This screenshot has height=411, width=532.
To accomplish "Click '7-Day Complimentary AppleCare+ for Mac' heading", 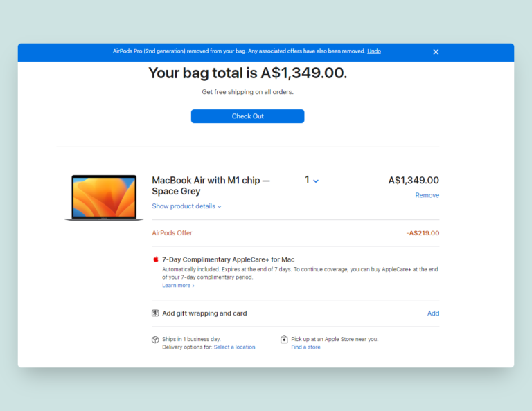I will coord(229,259).
